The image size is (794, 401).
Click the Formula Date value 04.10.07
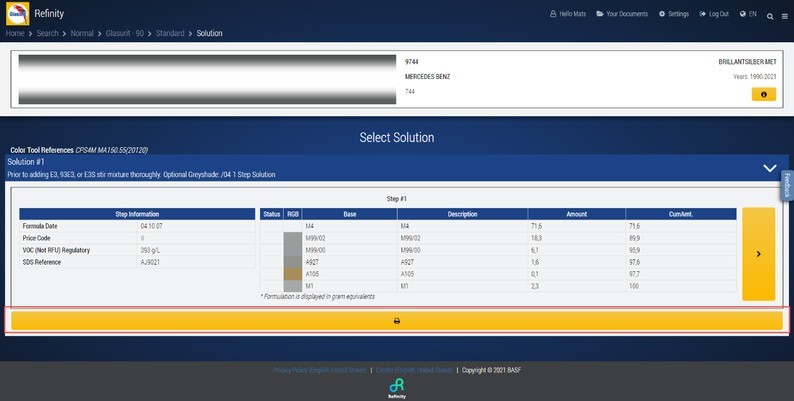152,226
